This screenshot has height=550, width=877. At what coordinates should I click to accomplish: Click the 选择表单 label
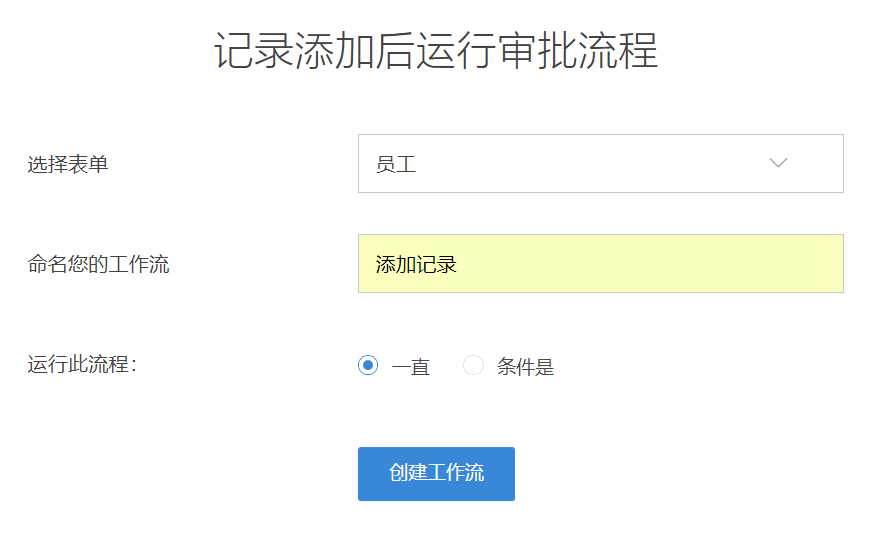(x=68, y=165)
